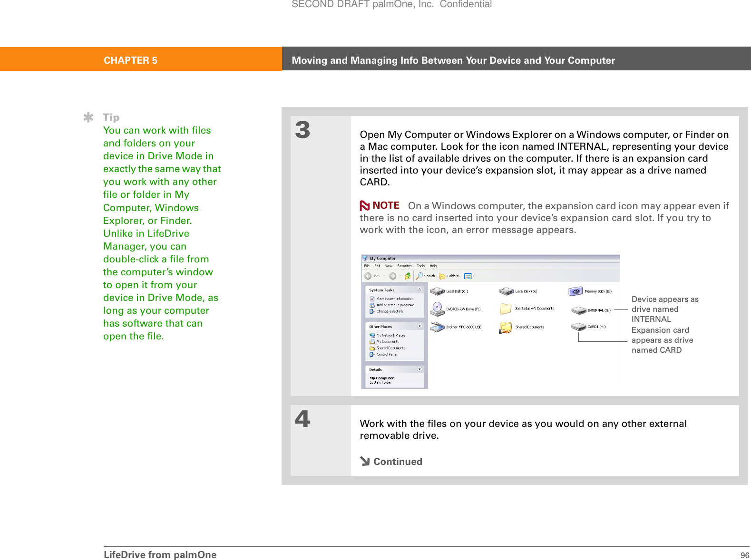Click the Search magnifier toolbar button

(x=425, y=276)
